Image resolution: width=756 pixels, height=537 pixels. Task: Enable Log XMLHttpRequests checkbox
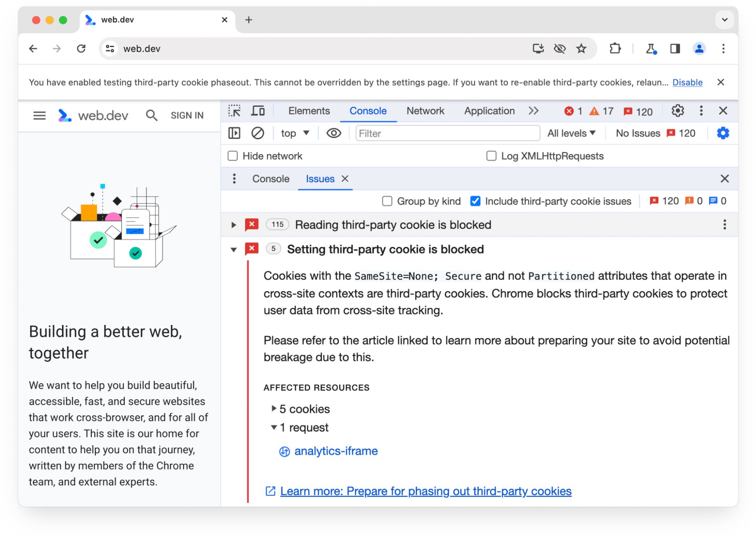tap(490, 156)
